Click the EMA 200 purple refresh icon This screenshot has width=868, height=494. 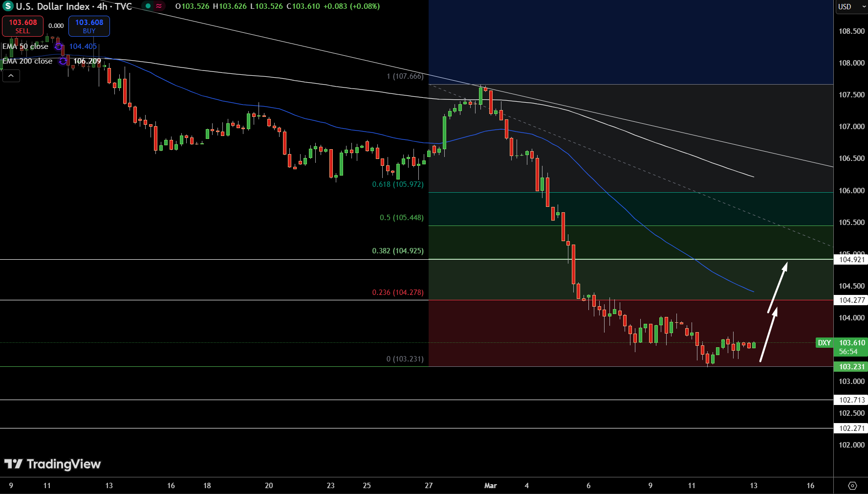(63, 61)
